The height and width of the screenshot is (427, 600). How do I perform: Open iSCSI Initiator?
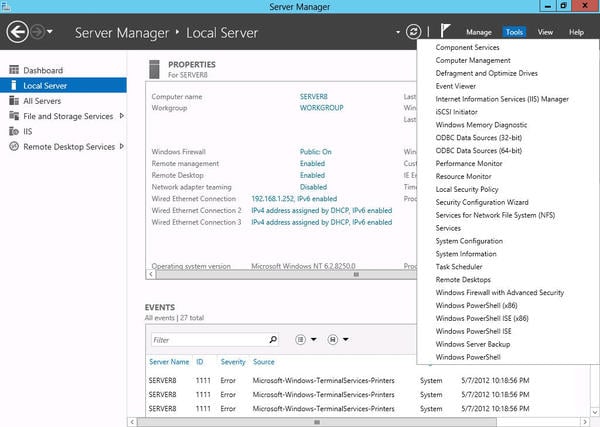(457, 112)
